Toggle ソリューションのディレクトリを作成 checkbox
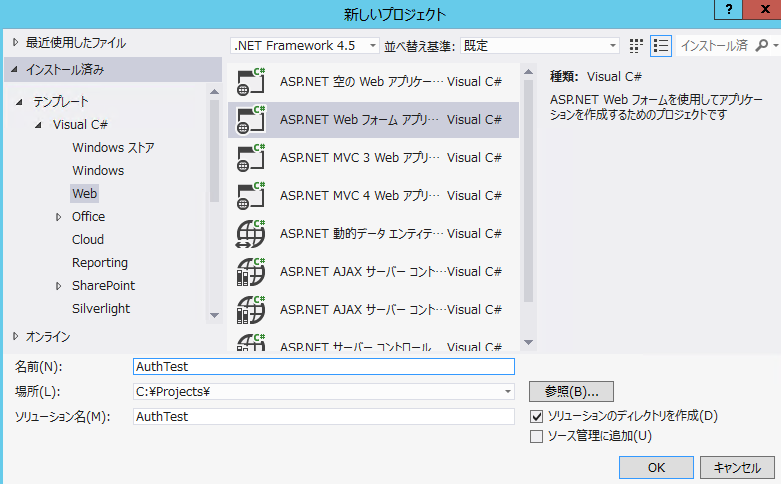781x484 pixels. (x=536, y=416)
